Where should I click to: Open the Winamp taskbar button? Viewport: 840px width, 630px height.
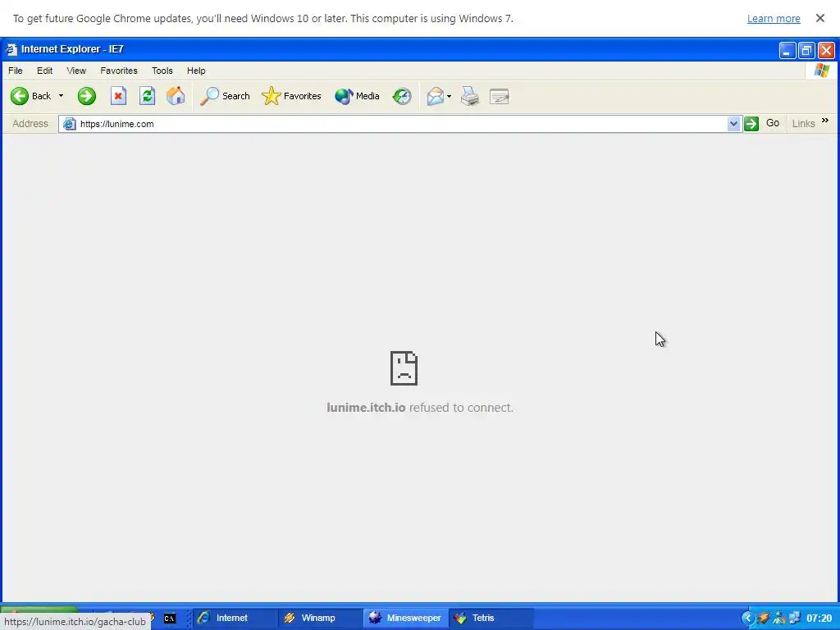[319, 618]
